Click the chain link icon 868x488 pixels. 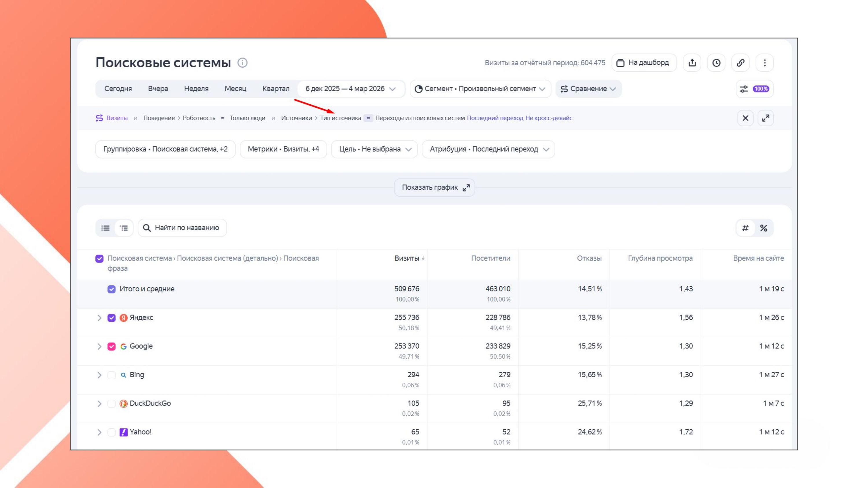pyautogui.click(x=740, y=63)
